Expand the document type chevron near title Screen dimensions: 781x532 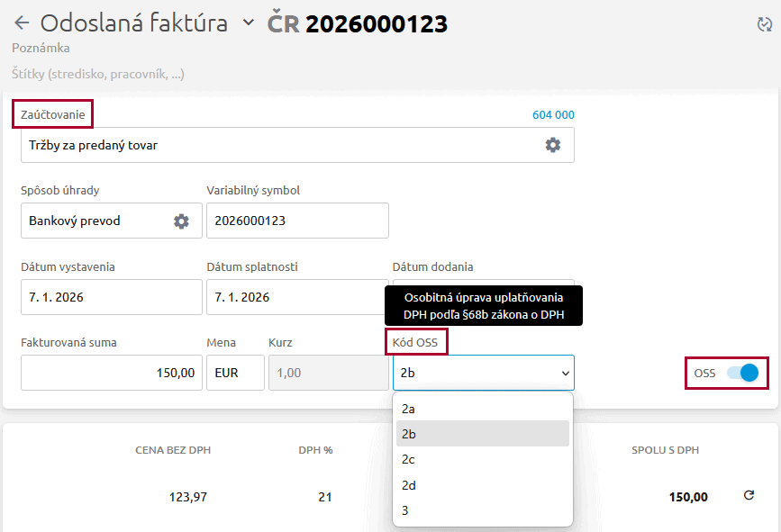(x=249, y=23)
